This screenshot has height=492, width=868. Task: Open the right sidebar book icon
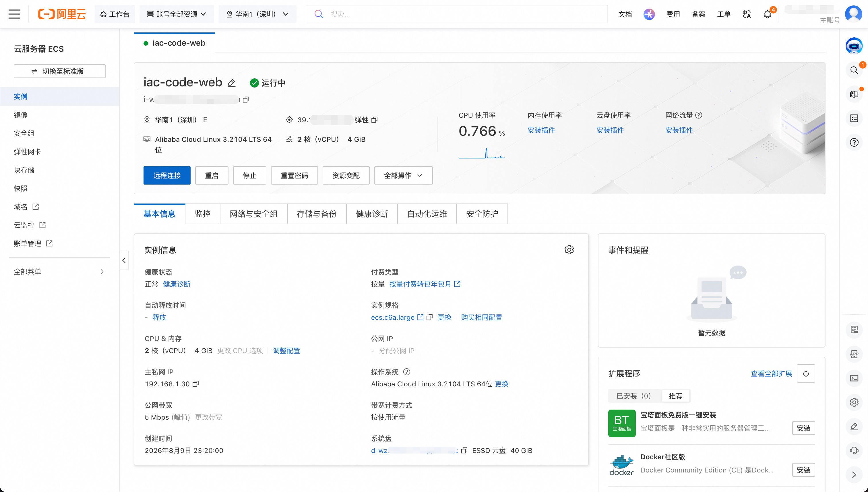tap(854, 94)
